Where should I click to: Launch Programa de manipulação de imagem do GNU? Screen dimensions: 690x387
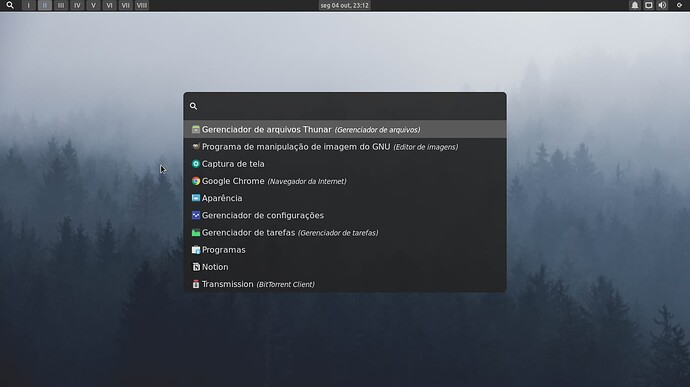tap(345, 147)
